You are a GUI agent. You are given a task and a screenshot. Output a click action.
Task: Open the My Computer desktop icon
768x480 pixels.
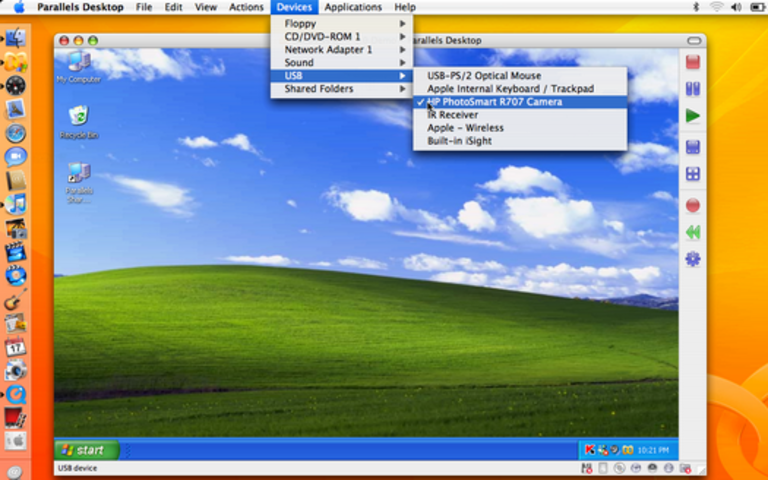pos(78,67)
